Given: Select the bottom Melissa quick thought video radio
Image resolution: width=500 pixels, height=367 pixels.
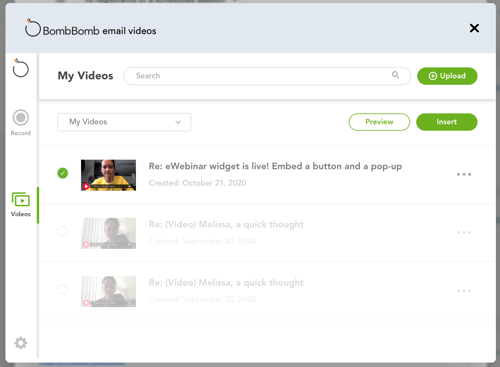Looking at the screenshot, I should 63,289.
